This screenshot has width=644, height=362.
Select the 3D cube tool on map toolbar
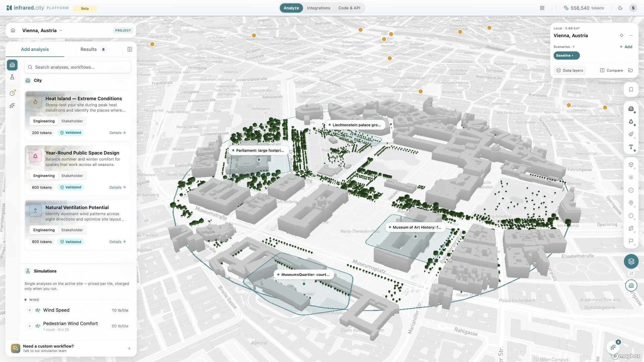pos(631,165)
